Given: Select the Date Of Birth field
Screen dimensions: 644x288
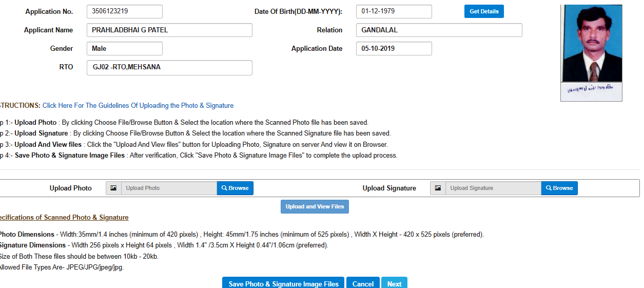Looking at the screenshot, I should coord(394,11).
